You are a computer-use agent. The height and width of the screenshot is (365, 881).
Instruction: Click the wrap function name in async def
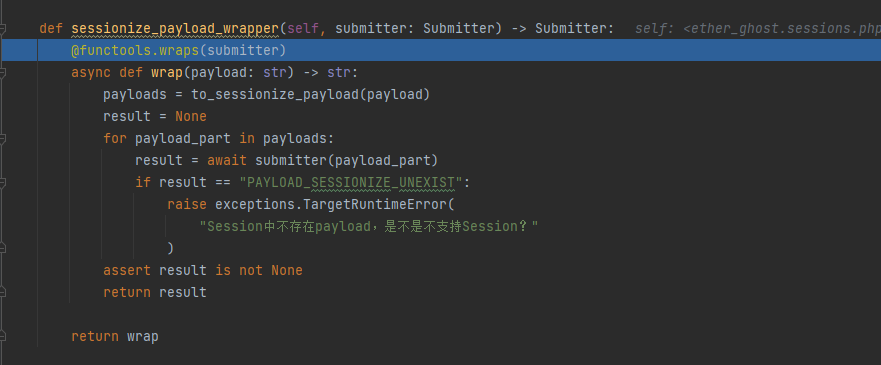click(x=167, y=72)
